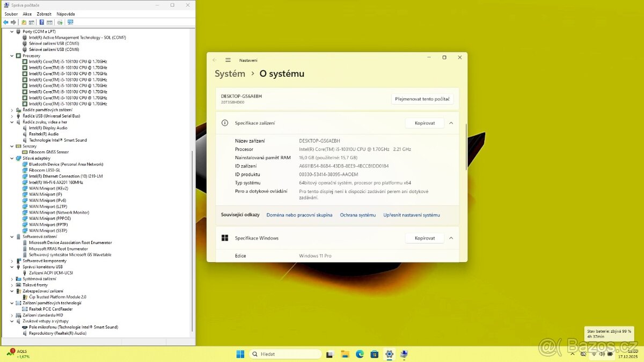Click the Help icon in Device Manager toolbar
Screen dimensions: 644x362
(42, 22)
